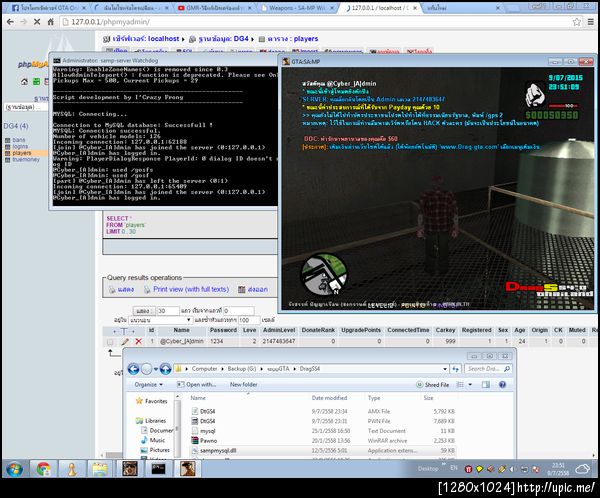
Task: Click the Print view (with full texts) link
Action: (x=191, y=289)
